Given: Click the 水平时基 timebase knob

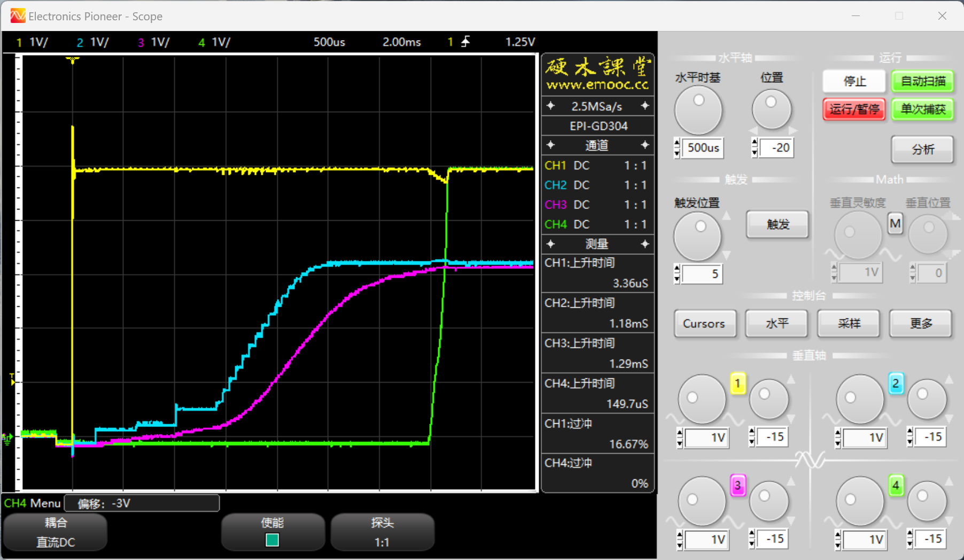Looking at the screenshot, I should (x=698, y=110).
